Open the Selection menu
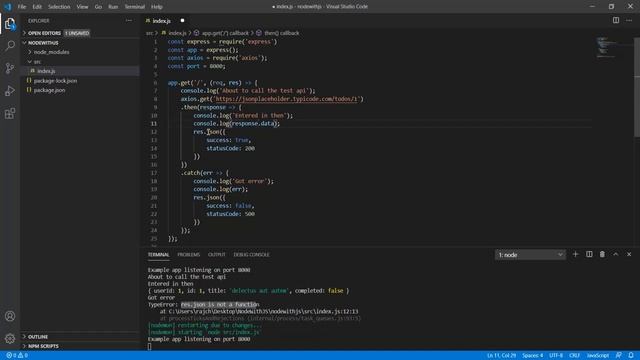The image size is (640, 360). tap(59, 7)
